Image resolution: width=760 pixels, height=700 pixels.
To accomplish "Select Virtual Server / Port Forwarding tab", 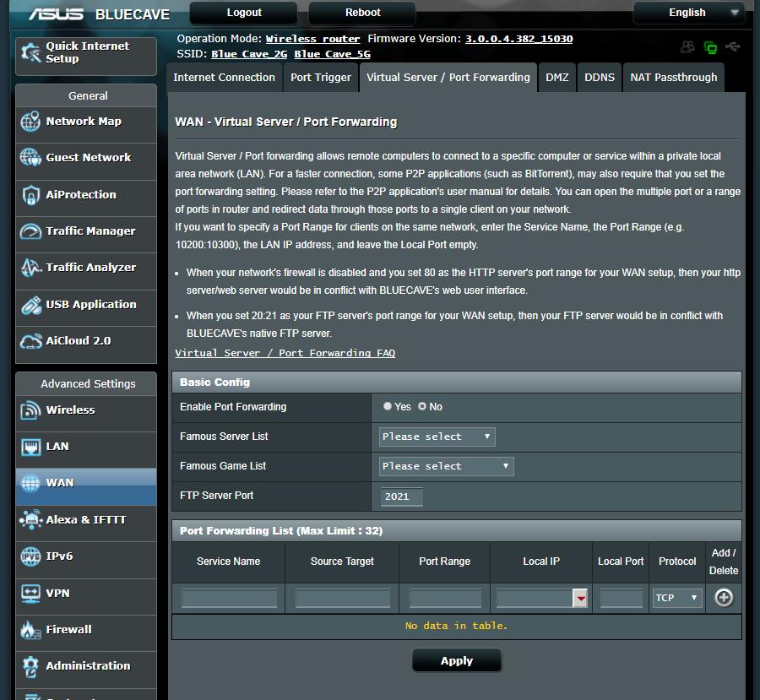I will [448, 78].
